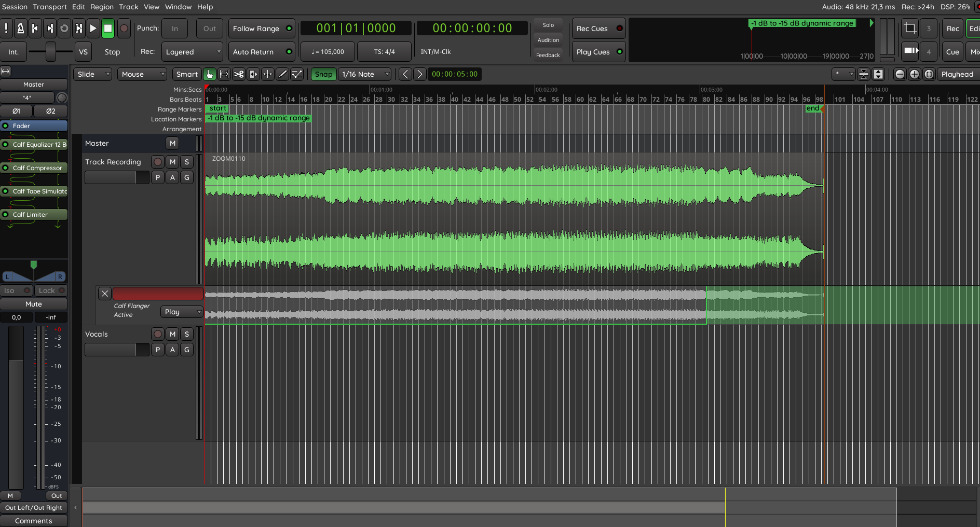
Task: Open the visible tracks count dropdown
Action: (x=843, y=74)
